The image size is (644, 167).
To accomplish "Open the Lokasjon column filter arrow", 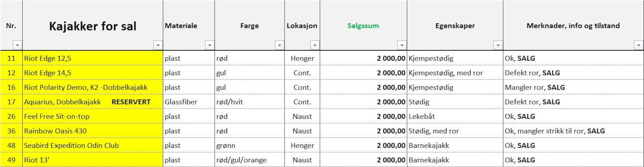I will coord(315,45).
